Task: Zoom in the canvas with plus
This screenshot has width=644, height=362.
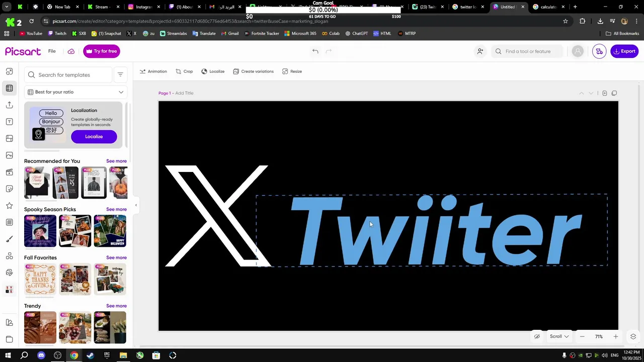Action: [615, 336]
